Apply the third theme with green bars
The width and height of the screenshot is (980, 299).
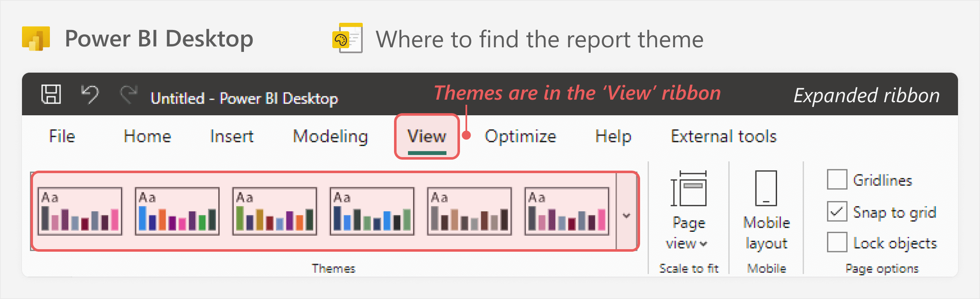point(274,211)
